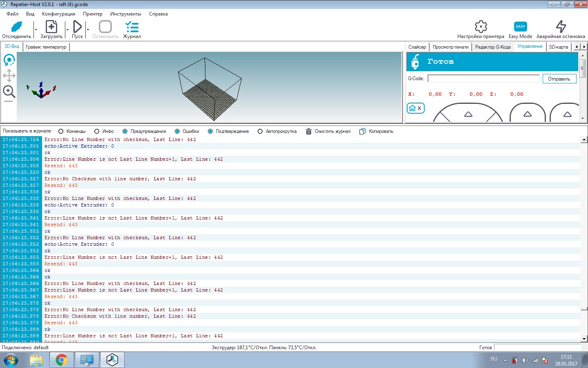Toggle Инфо log filter
This screenshot has height=368, width=588.
tap(97, 131)
